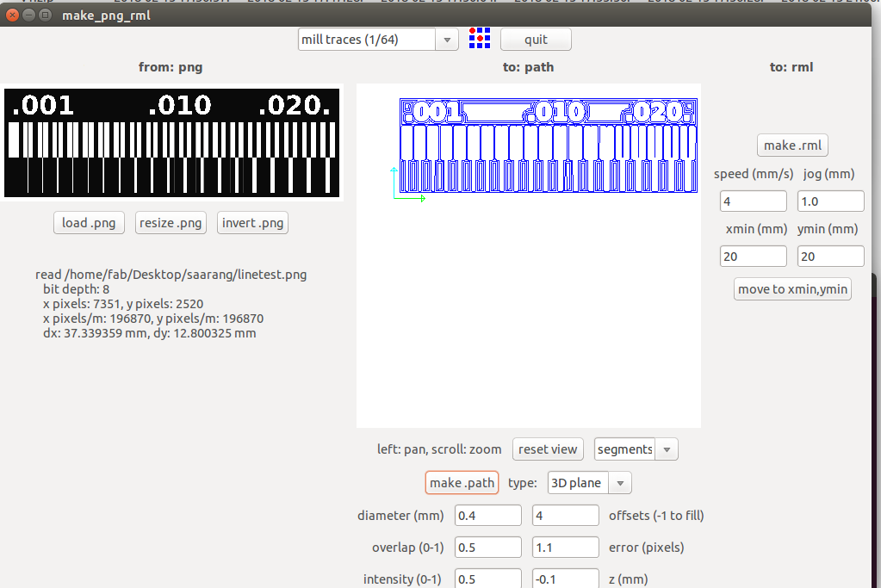This screenshot has height=588, width=881.
Task: Expand the 3D plane dropdown arrow
Action: click(620, 483)
